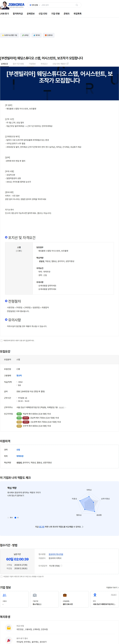Select the 인센티브 benefit tag
This screenshot has height=644, width=119.
click(49, 35)
